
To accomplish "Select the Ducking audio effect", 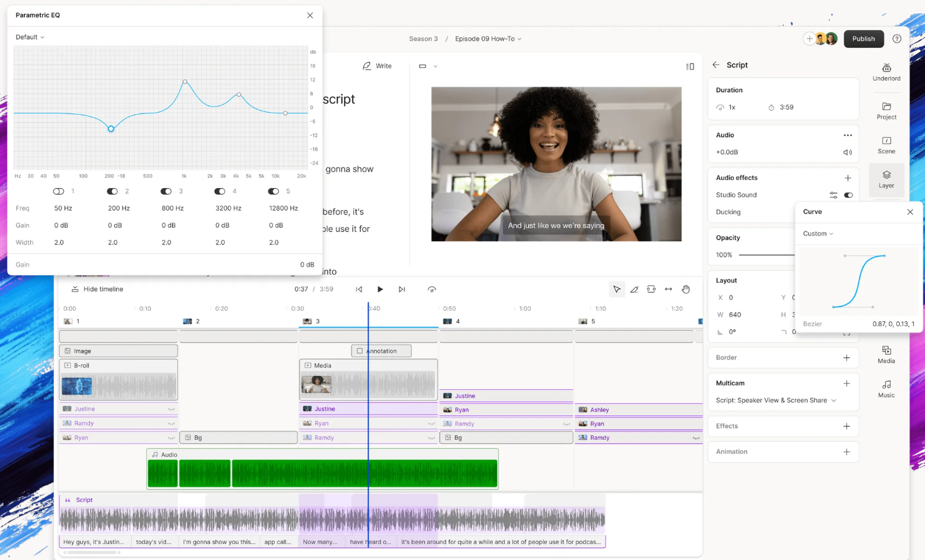I will [x=728, y=212].
